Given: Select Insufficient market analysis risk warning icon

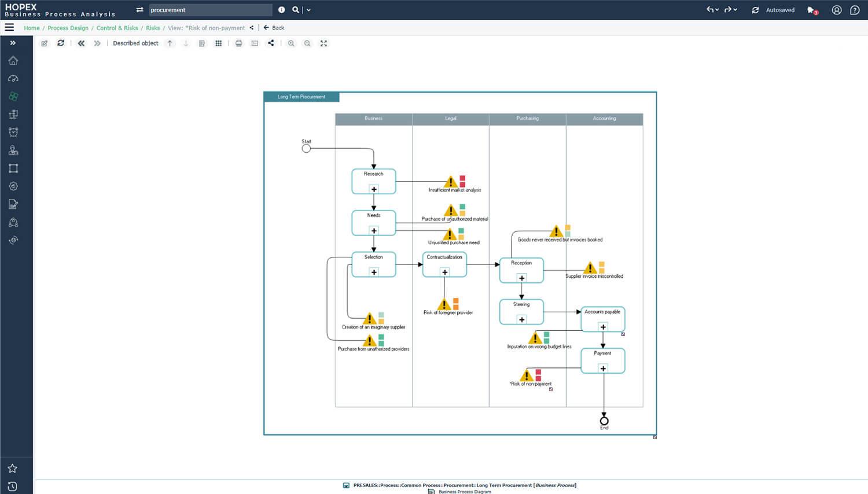Looking at the screenshot, I should click(451, 182).
